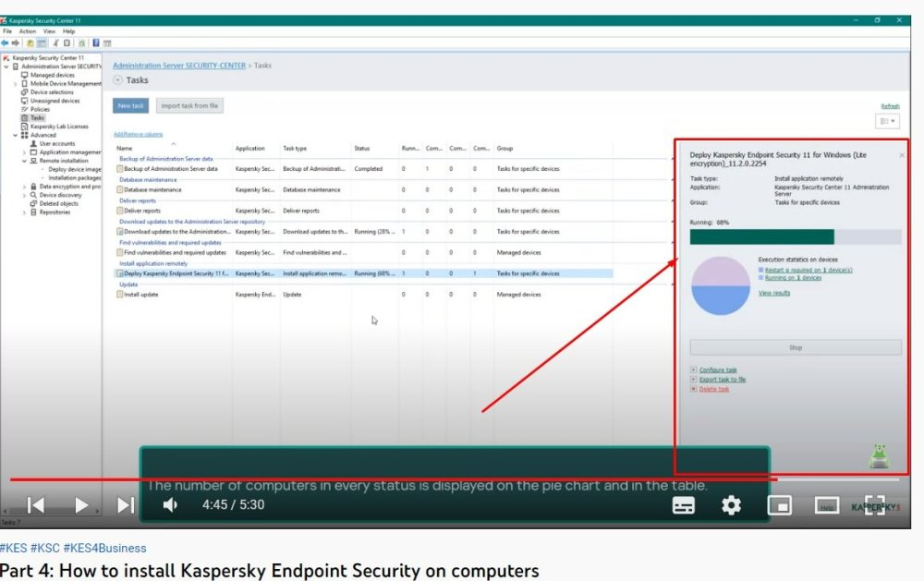Toggle the console tree pane toolbar icon
The image size is (924, 581).
tap(42, 43)
